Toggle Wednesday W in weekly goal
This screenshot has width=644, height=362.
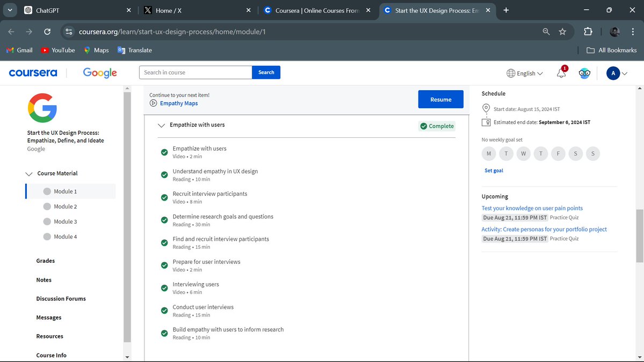point(523,154)
